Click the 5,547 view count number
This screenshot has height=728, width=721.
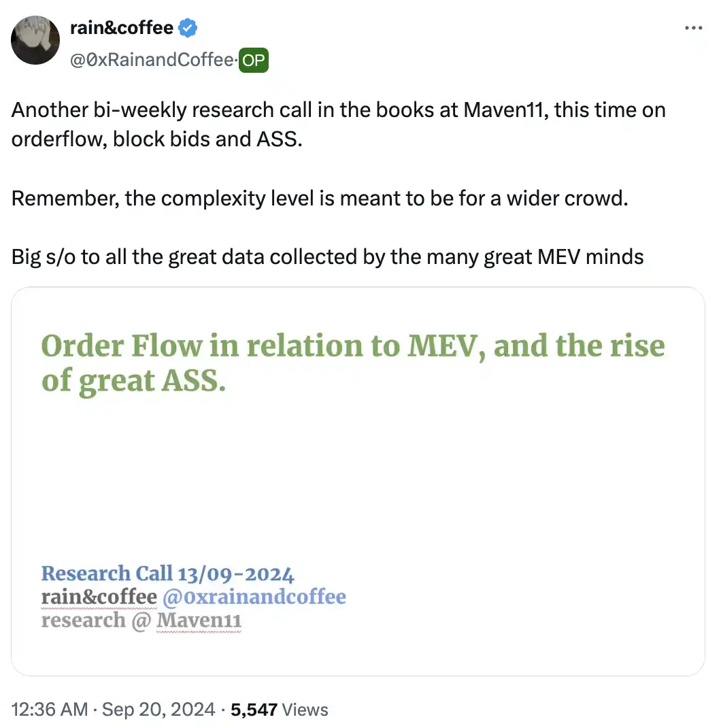[x=254, y=710]
